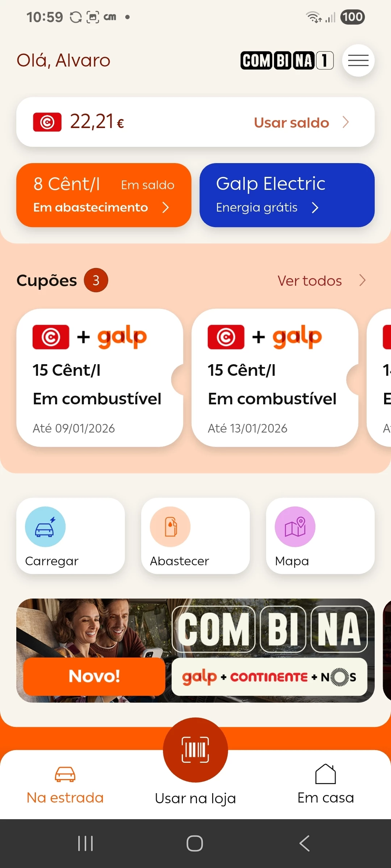Open the hamburger menu button
This screenshot has height=868, width=391.
358,60
